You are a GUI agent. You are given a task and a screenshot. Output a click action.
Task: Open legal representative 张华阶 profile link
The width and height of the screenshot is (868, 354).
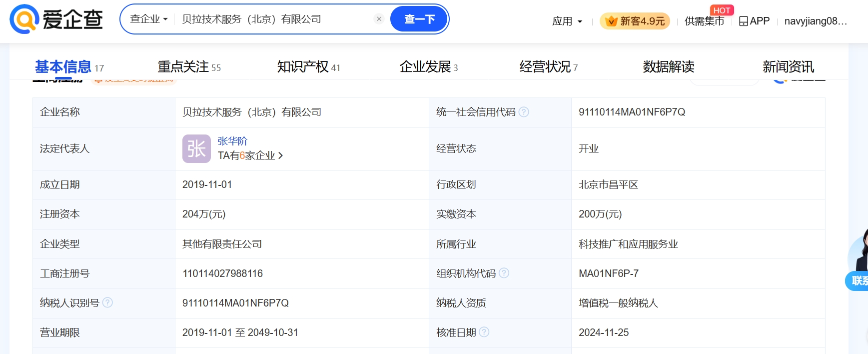pyautogui.click(x=232, y=141)
